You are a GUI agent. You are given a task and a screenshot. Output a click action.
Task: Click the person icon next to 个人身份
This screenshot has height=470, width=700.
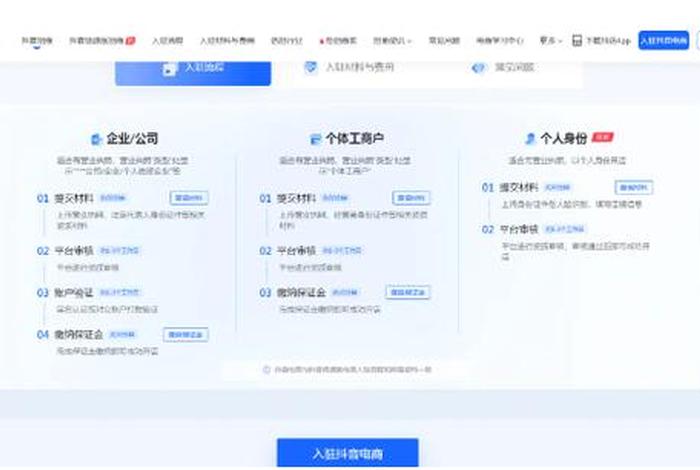pos(530,139)
